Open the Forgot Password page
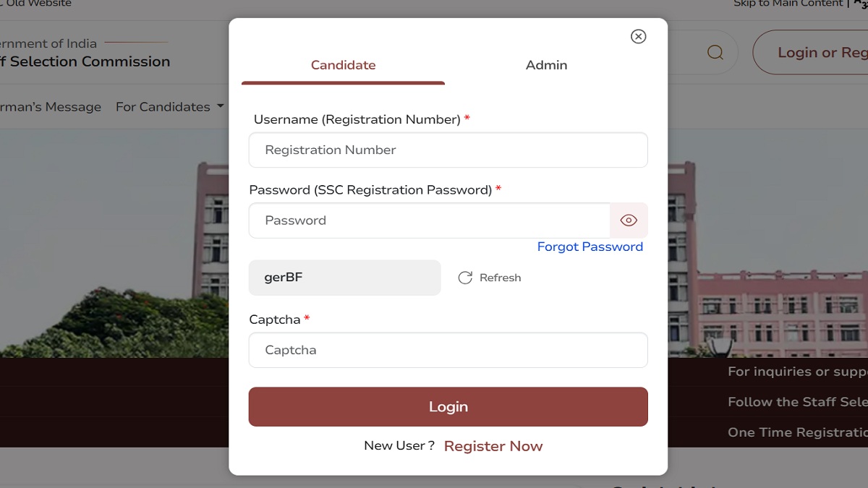Image resolution: width=868 pixels, height=488 pixels. click(590, 247)
